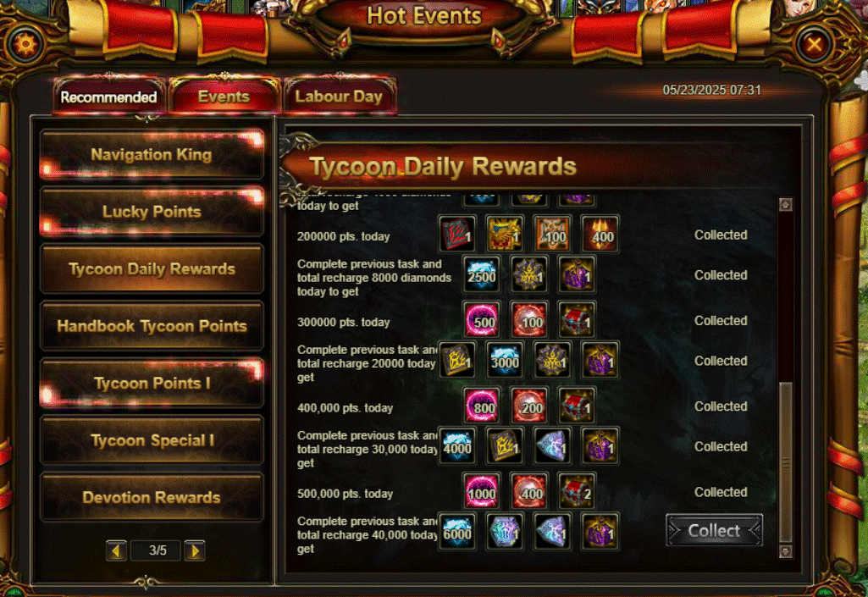The height and width of the screenshot is (597, 868).
Task: Click the pink 1000 orb reward icon
Action: click(482, 490)
